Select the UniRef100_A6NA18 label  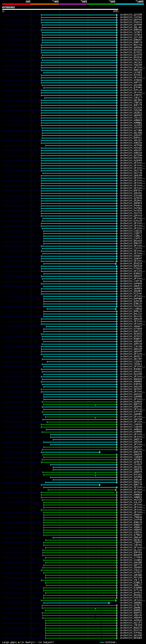coord(131,429)
